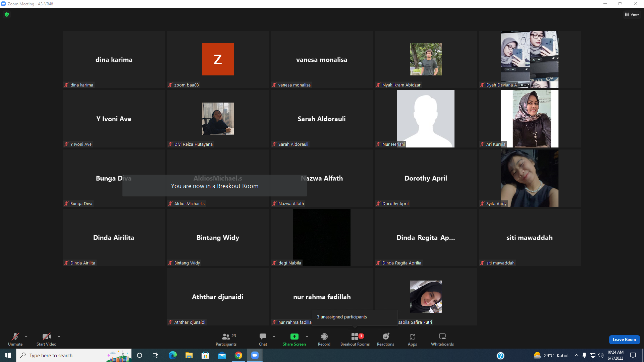Open video options arrow next to Start Video

point(59,337)
